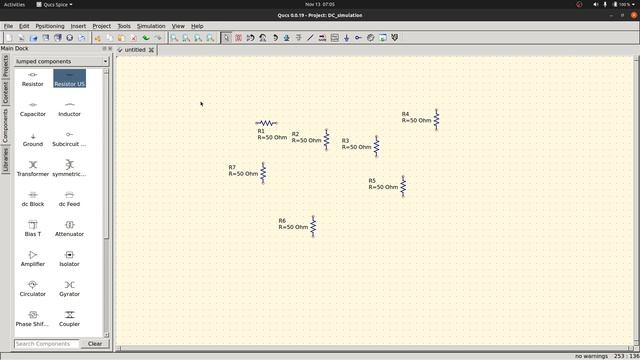Pick the Inductor component
Image resolution: width=640 pixels, height=360 pixels.
coord(69,109)
